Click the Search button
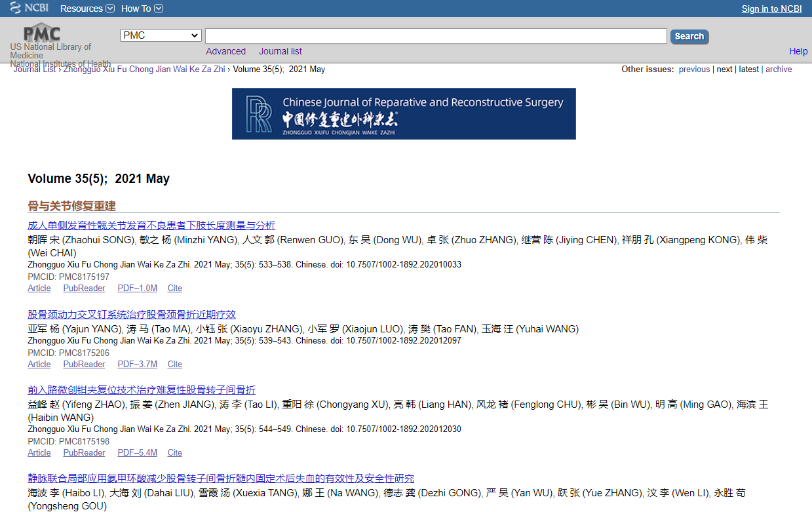The height and width of the screenshot is (512, 812). coord(689,37)
